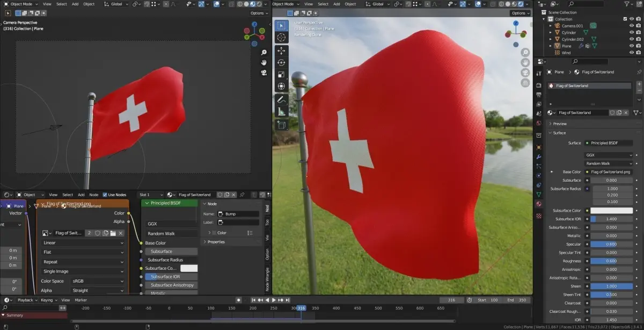This screenshot has width=644, height=330.
Task: Click the pan view hand icon in right viewport
Action: coord(525,63)
